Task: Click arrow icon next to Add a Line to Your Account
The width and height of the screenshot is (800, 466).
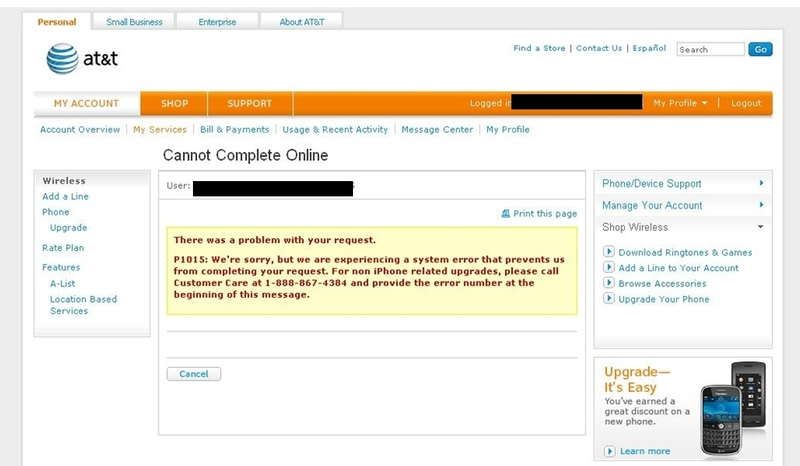Action: [609, 267]
